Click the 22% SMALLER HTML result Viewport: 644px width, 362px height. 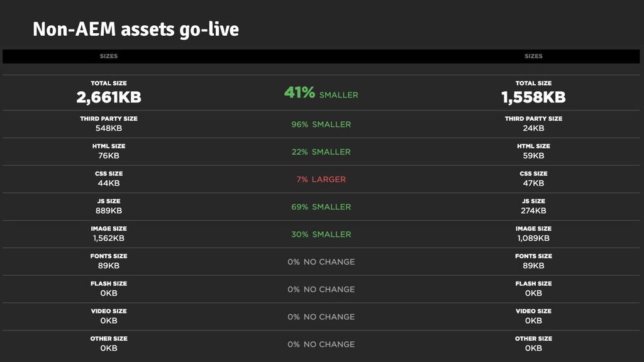pyautogui.click(x=321, y=152)
